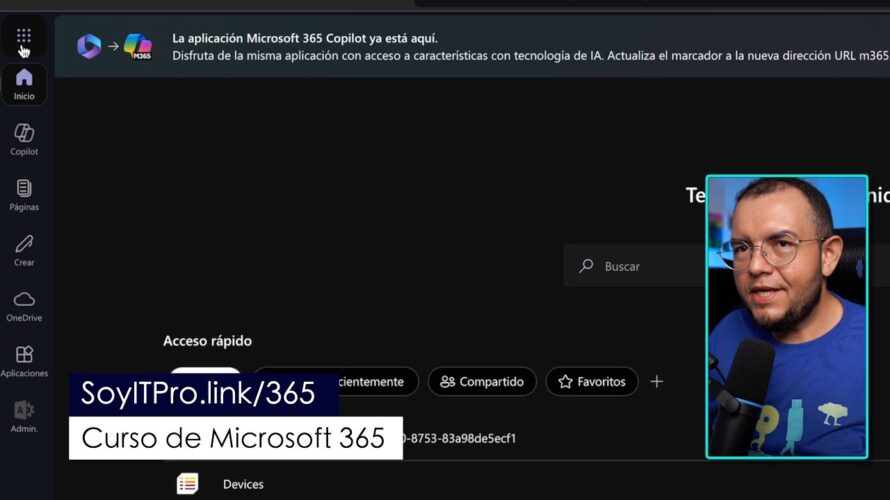Open OneDrive from the sidebar
Image resolution: width=890 pixels, height=500 pixels.
24,306
